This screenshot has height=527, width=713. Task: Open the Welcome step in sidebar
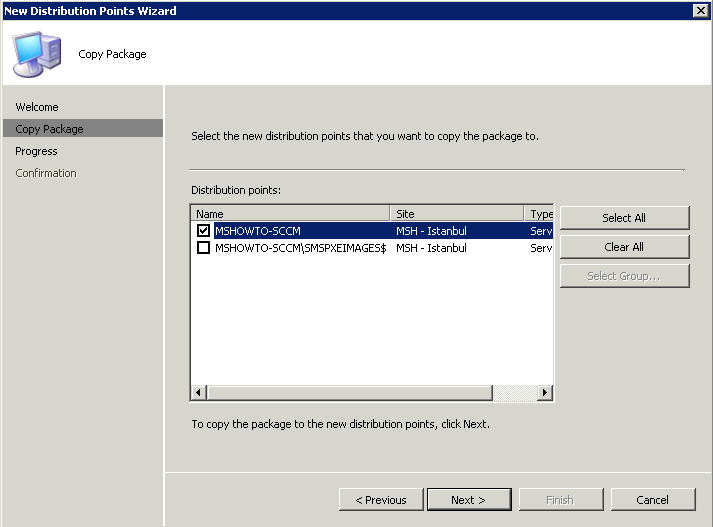click(37, 107)
